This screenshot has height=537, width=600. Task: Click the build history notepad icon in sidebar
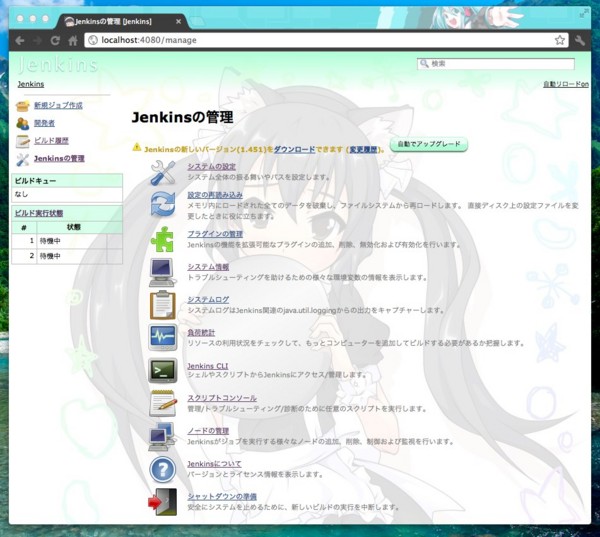[x=23, y=141]
